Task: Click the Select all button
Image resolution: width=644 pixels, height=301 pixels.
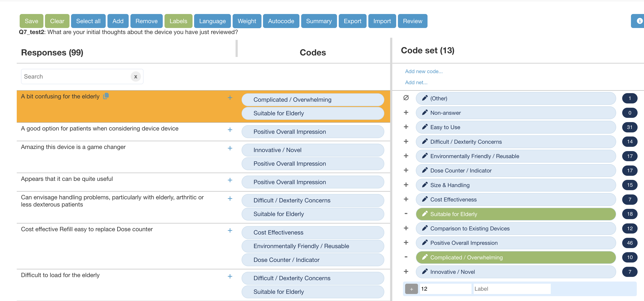Action: [88, 21]
